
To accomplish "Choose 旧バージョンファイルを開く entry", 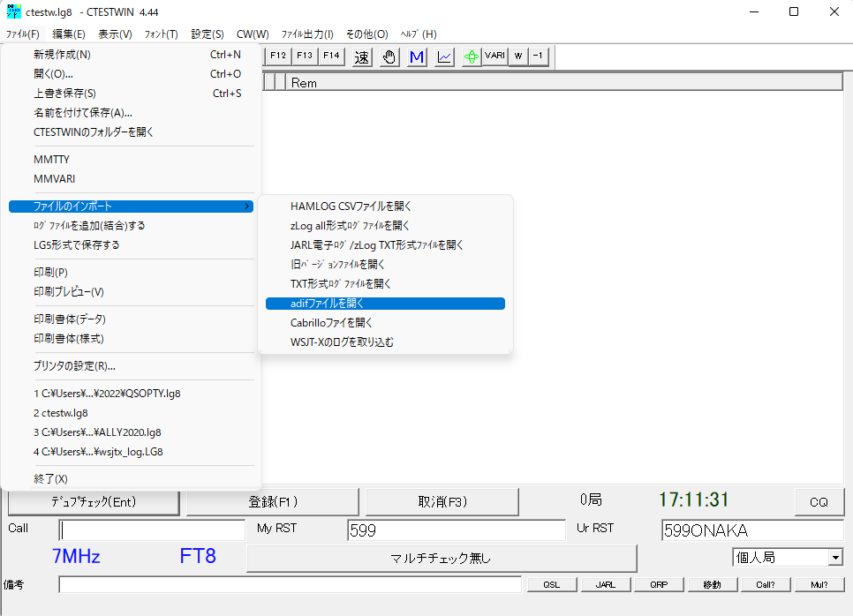I will tap(385, 264).
